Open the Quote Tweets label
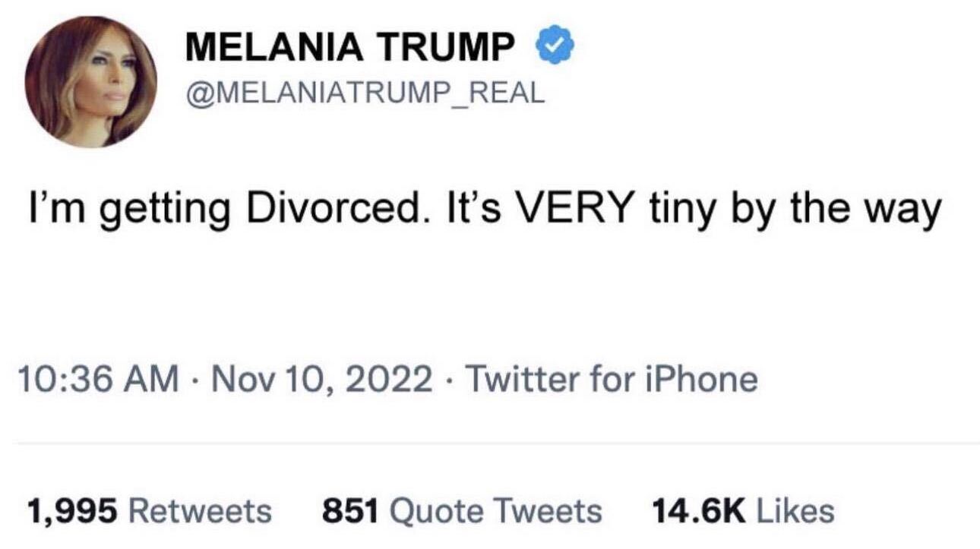This screenshot has height=549, width=980. pyautogui.click(x=495, y=510)
